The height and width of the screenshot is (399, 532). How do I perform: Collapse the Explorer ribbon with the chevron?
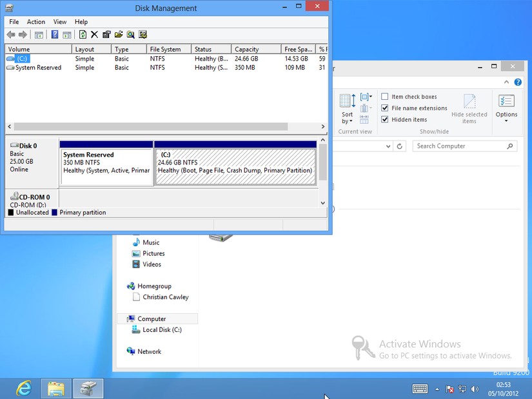506,82
